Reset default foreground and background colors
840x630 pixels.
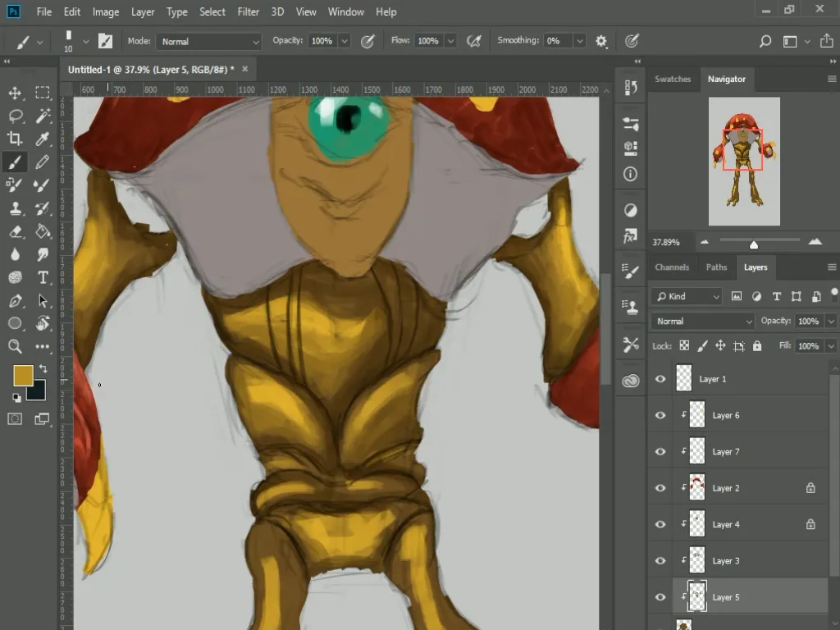point(16,398)
